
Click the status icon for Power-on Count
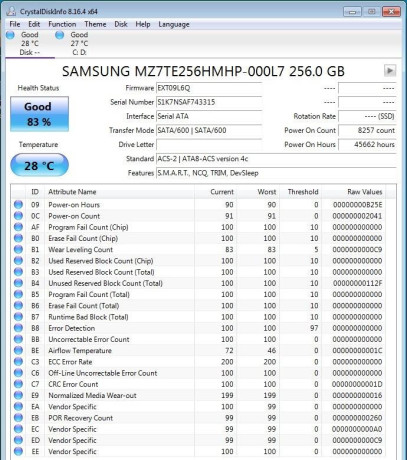(x=18, y=216)
